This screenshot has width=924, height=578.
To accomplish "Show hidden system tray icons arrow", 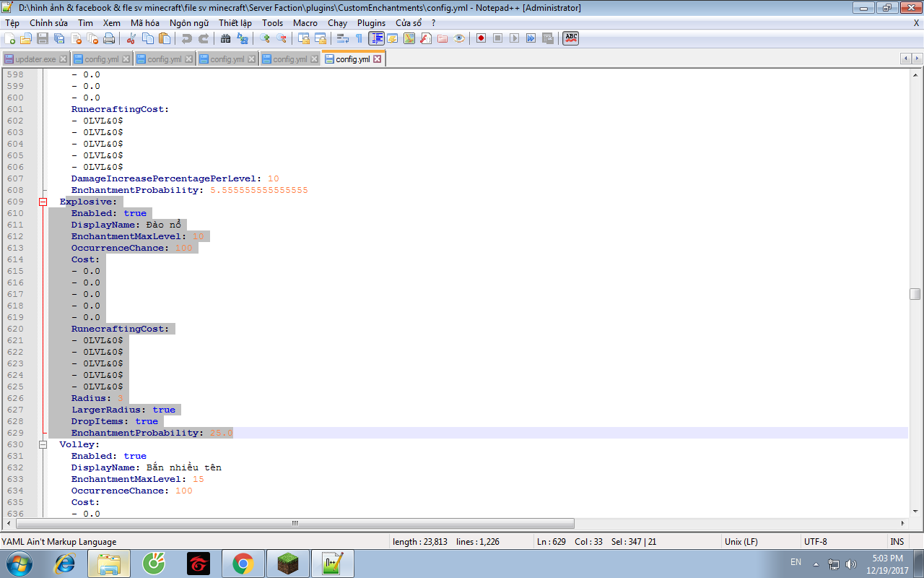I will [x=816, y=564].
